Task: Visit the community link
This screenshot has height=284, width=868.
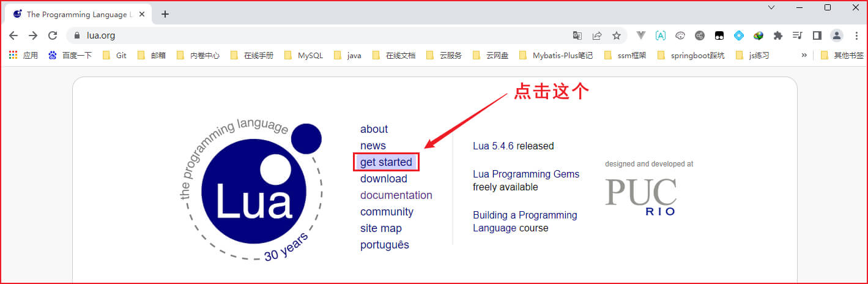Action: [x=387, y=212]
